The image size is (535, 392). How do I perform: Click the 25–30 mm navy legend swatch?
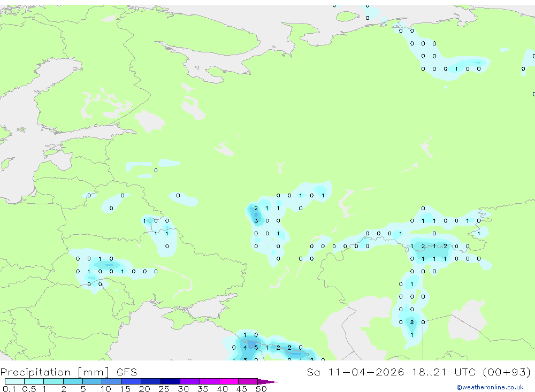coord(170,381)
